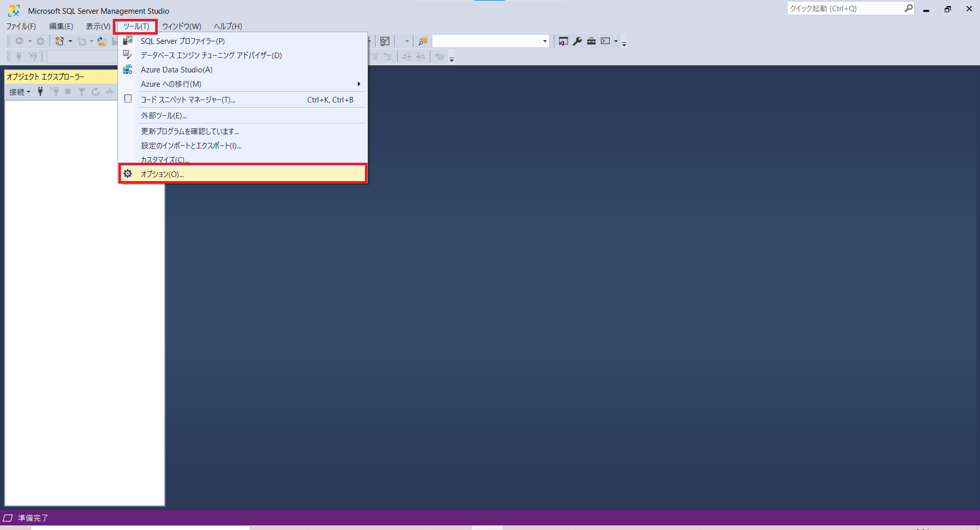Expand the New Project dropdown arrow
This screenshot has height=530, width=980.
click(x=91, y=41)
